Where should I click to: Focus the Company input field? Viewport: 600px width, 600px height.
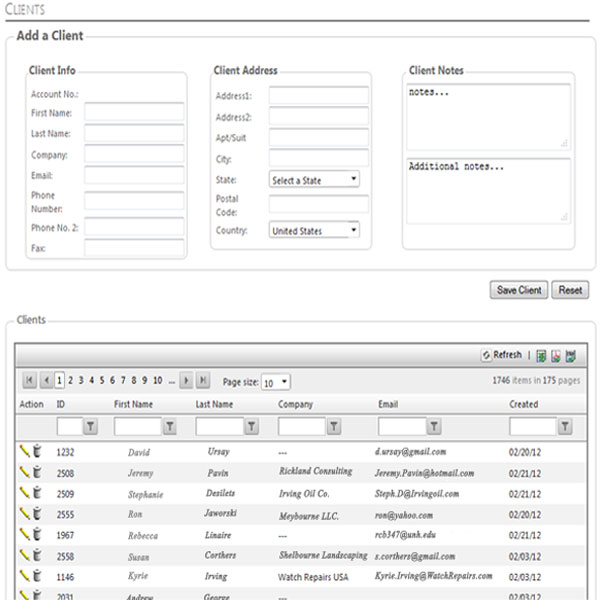(134, 154)
